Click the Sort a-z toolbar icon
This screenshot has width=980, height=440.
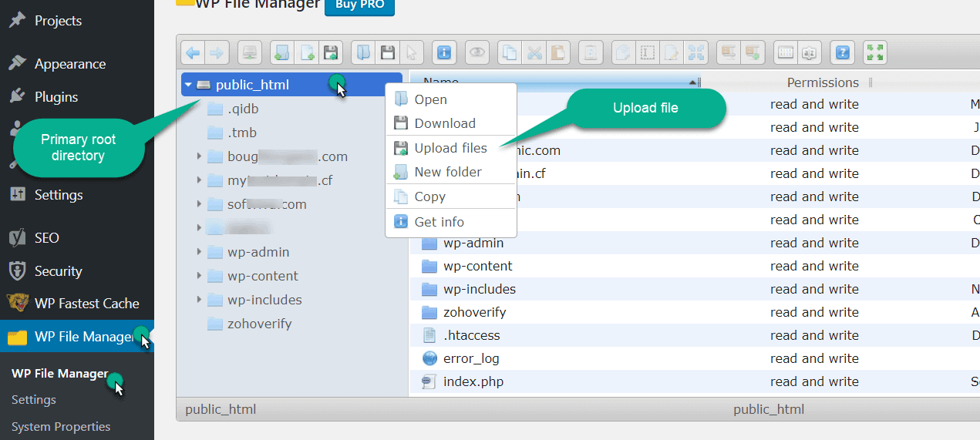(810, 52)
